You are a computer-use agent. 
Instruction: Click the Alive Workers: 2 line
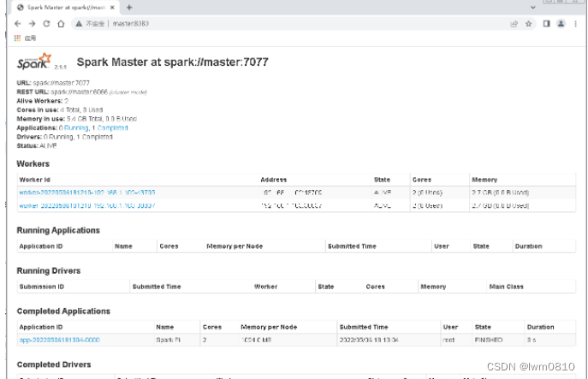point(43,101)
